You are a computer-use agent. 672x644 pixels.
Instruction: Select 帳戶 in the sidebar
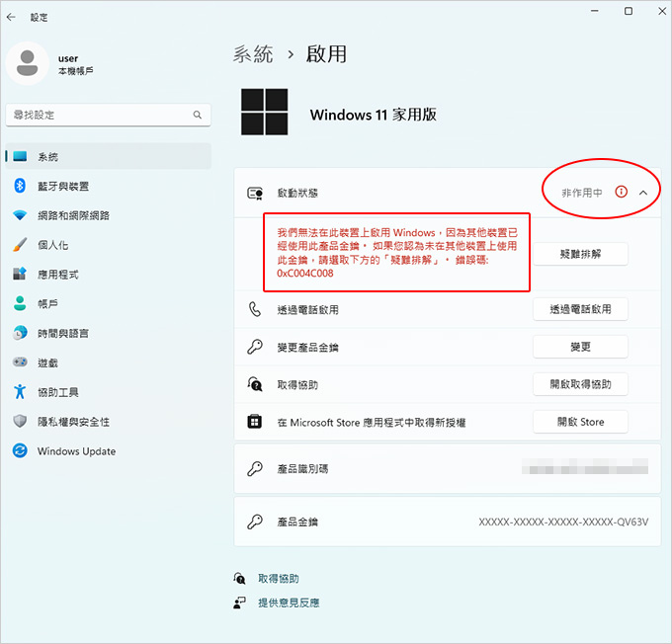click(47, 304)
